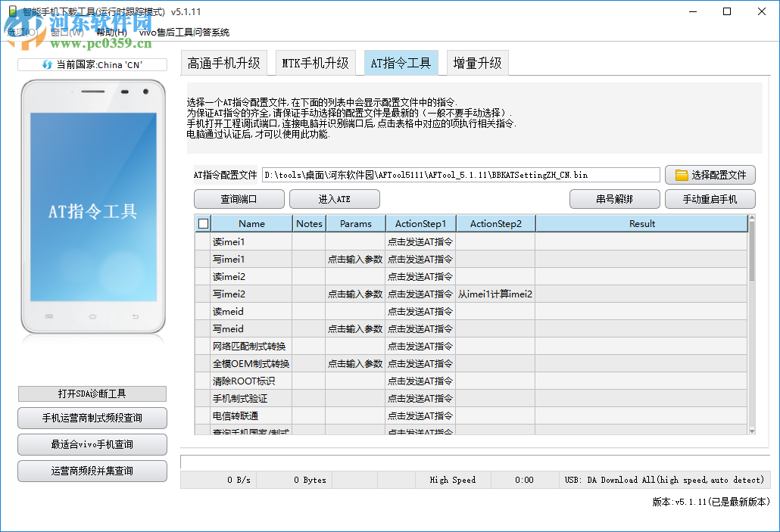Image resolution: width=780 pixels, height=532 pixels.
Task: Click the app icon in the title bar
Action: [12, 11]
